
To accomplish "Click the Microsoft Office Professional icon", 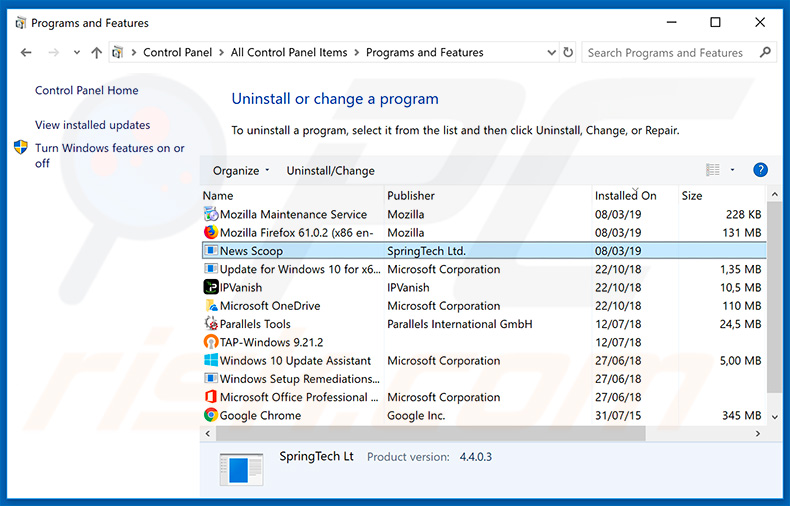I will pyautogui.click(x=211, y=397).
